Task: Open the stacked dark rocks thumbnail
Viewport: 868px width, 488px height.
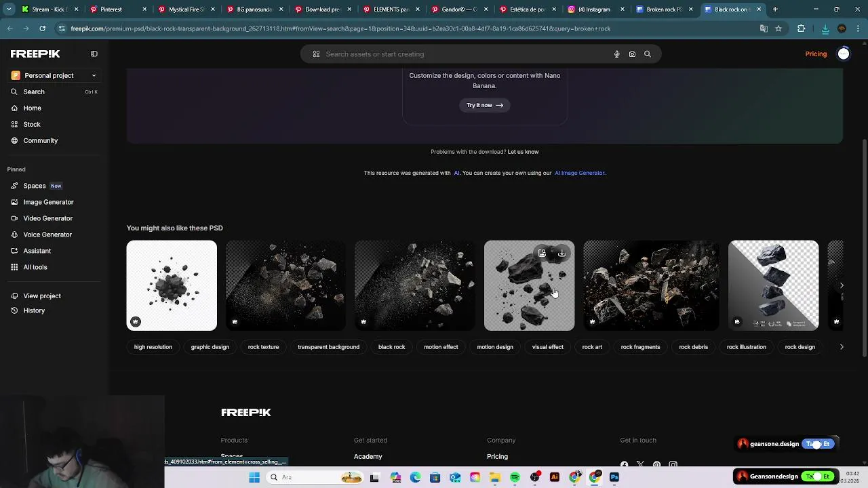Action: tap(774, 285)
